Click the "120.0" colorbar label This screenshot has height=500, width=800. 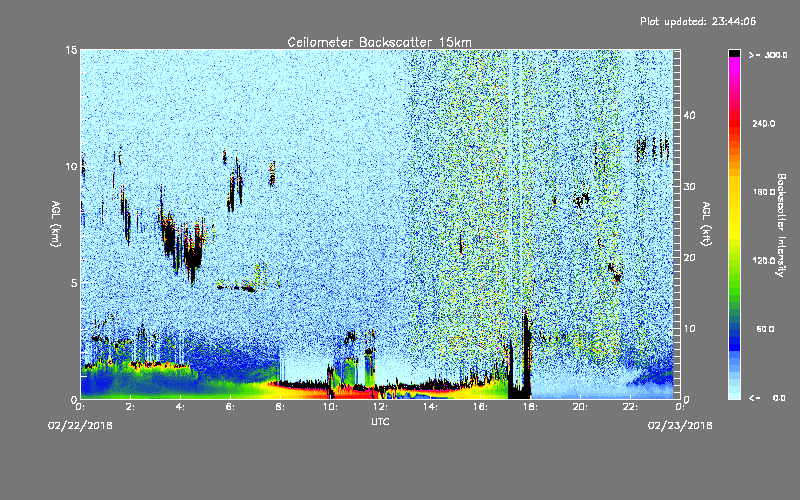tap(764, 260)
